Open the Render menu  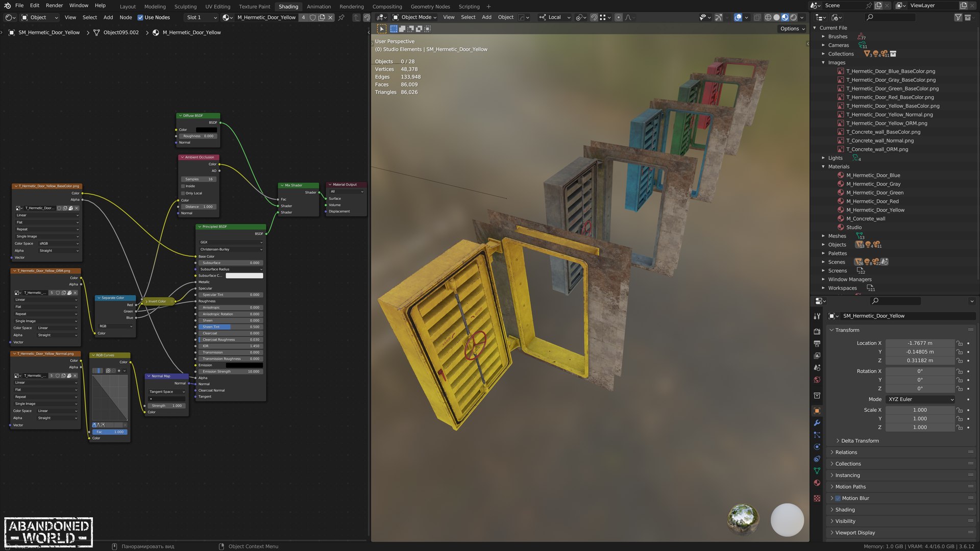pos(54,6)
